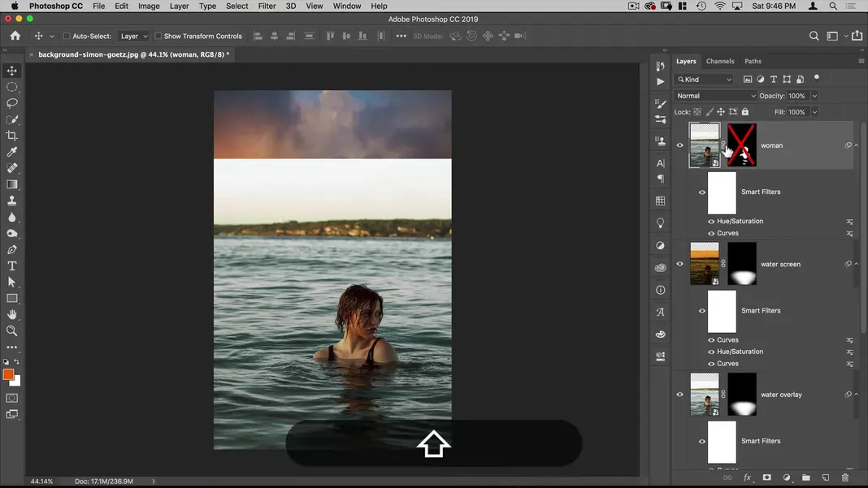868x488 pixels.
Task: Select the background-simon-goetz.jpg document tab
Action: pyautogui.click(x=133, y=54)
